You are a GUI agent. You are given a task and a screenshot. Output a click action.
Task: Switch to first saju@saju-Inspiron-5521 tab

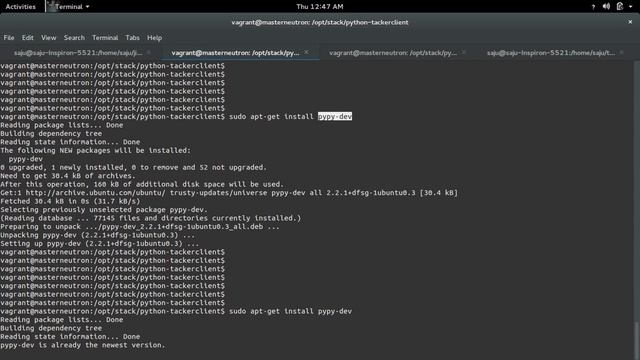(78, 53)
